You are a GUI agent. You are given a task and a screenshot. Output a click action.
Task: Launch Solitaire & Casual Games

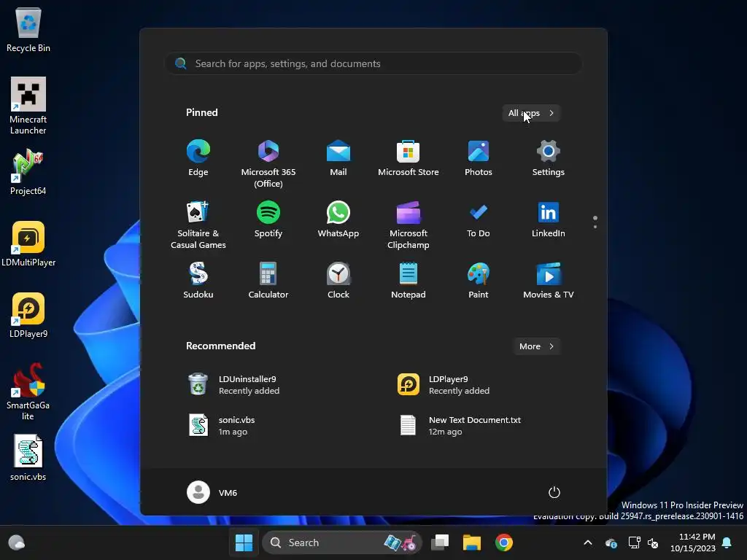click(198, 225)
